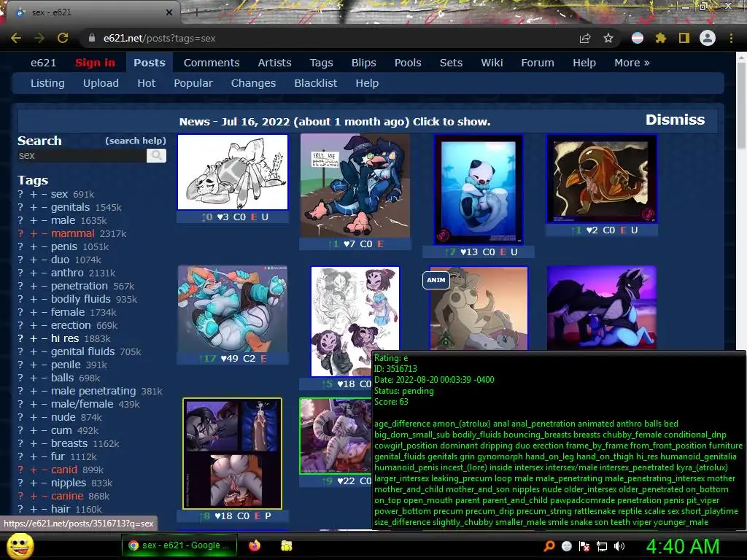Visit the Forum section
Viewport: 747px width, 560px height.
(x=538, y=63)
